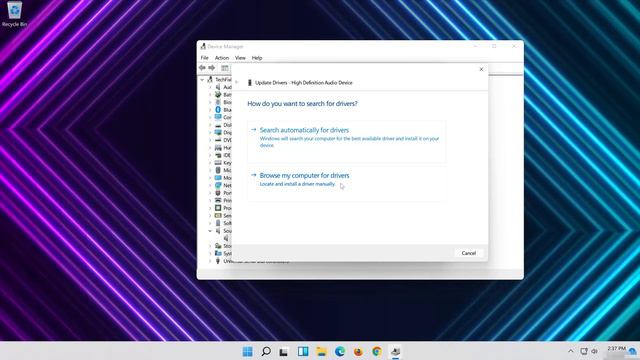Image resolution: width=640 pixels, height=360 pixels.
Task: Expand the System devices category
Action: click(210, 253)
